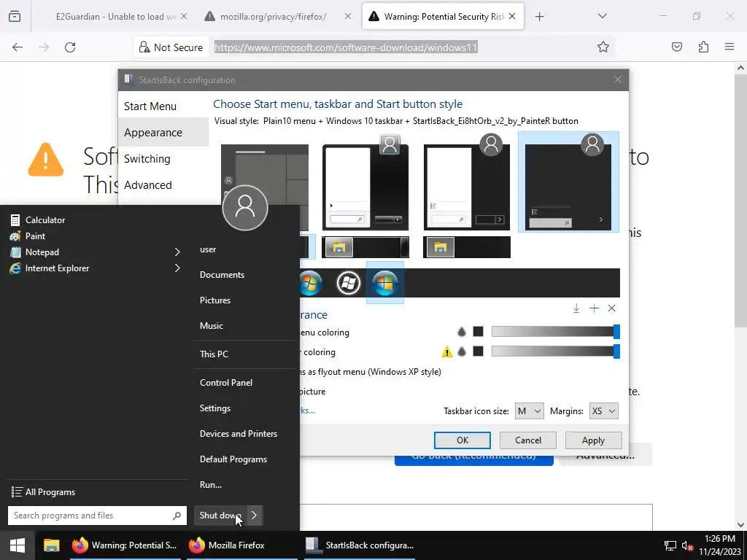
Task: Select the Windows 7 style start orb
Action: (311, 284)
